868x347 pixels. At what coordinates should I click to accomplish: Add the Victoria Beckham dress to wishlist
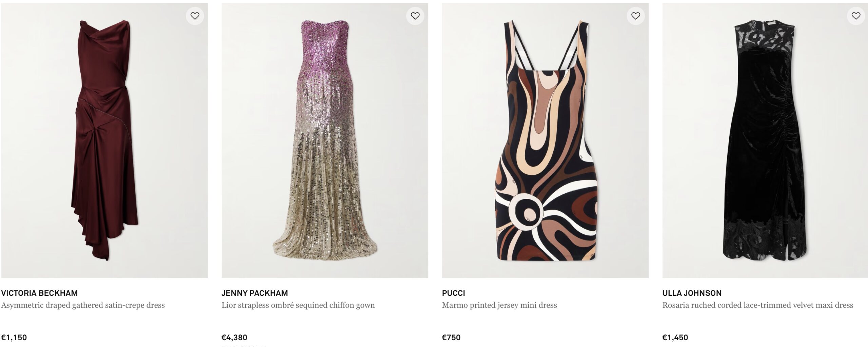pos(194,16)
